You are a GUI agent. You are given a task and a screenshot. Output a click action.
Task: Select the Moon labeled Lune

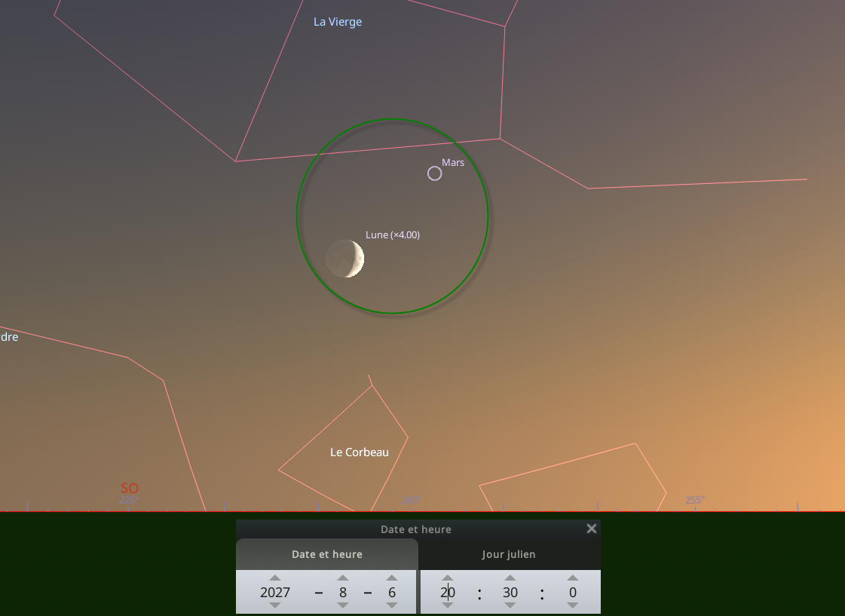coord(344,259)
